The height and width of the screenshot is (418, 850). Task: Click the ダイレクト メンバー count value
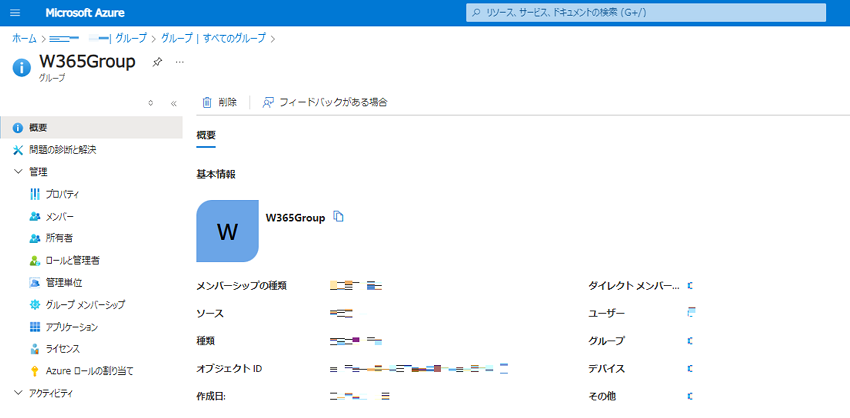tap(690, 285)
